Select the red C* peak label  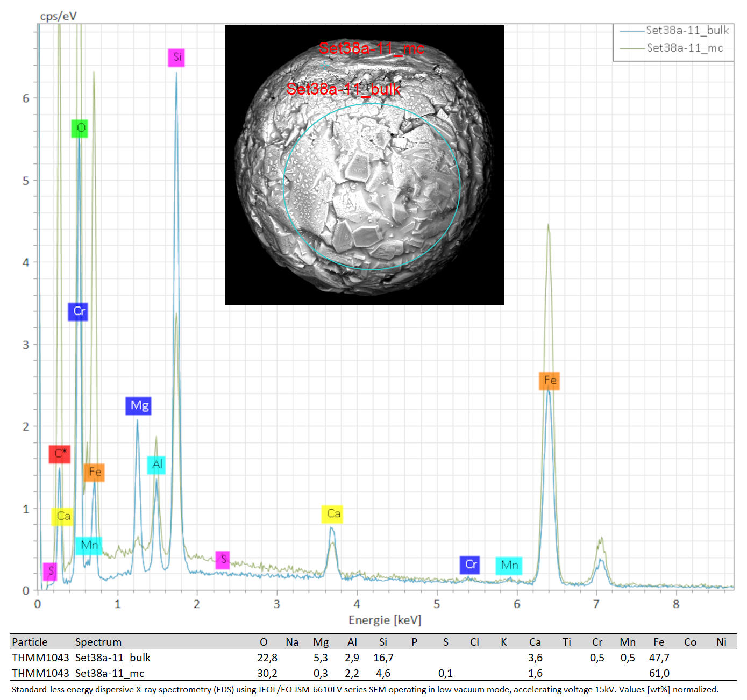click(60, 454)
